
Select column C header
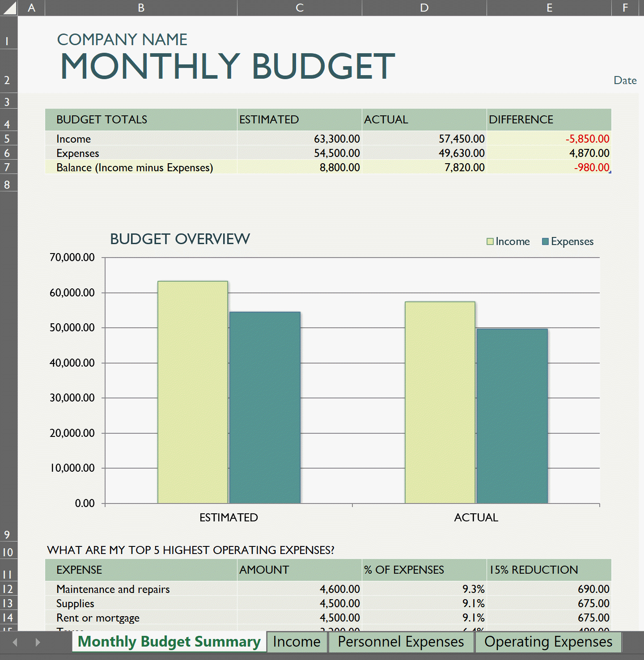coord(299,8)
